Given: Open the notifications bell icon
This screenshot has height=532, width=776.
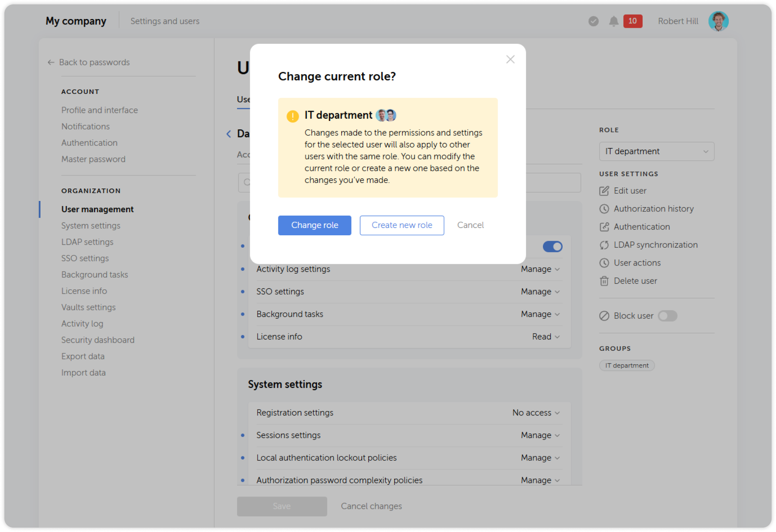Looking at the screenshot, I should coord(613,21).
